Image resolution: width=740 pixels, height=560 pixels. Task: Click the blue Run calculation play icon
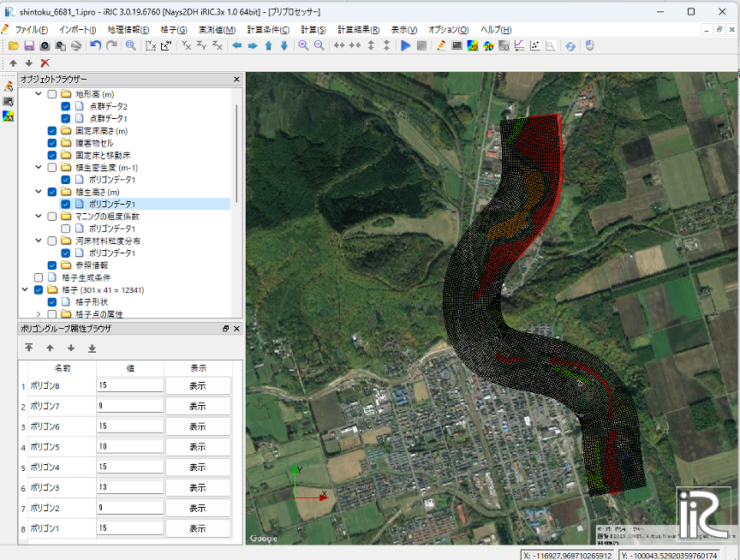(406, 45)
